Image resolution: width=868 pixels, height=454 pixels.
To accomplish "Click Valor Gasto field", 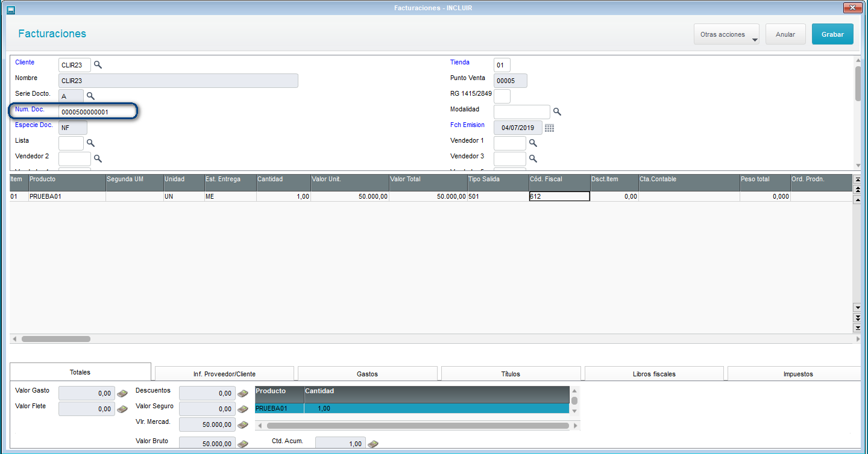I will coord(86,394).
